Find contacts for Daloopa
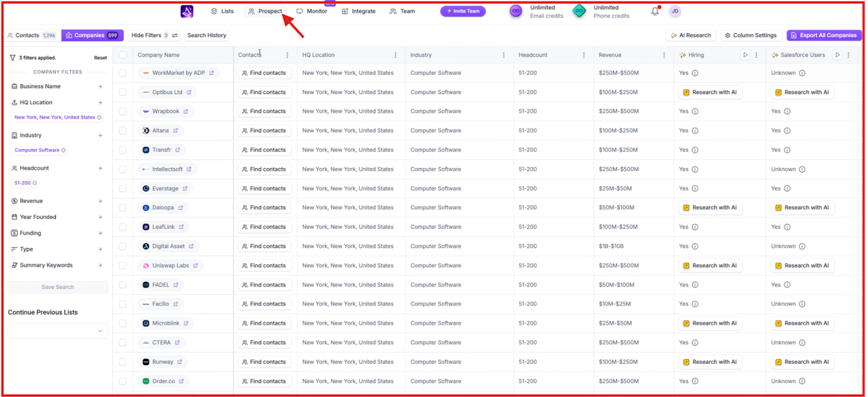This screenshot has height=397, width=868. click(264, 208)
